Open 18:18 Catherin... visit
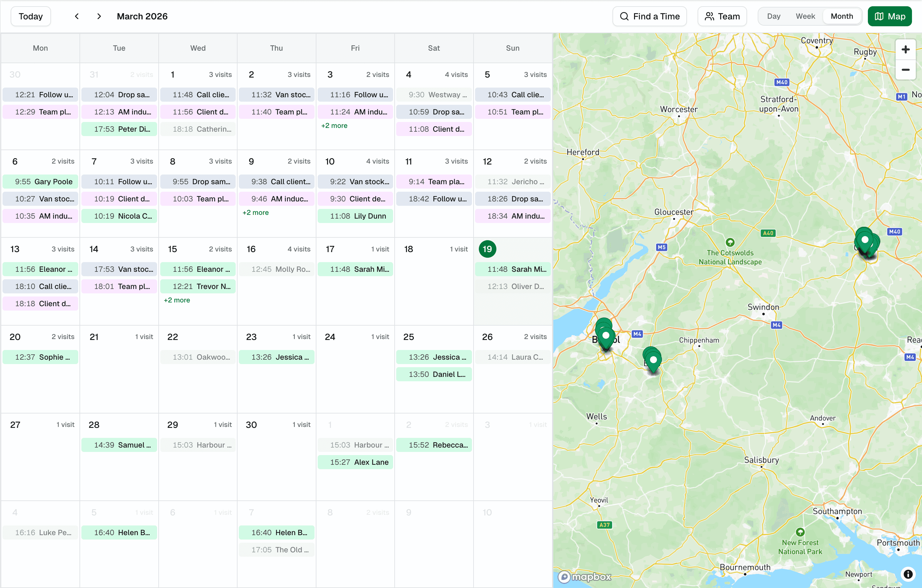This screenshot has width=922, height=588. pos(197,129)
